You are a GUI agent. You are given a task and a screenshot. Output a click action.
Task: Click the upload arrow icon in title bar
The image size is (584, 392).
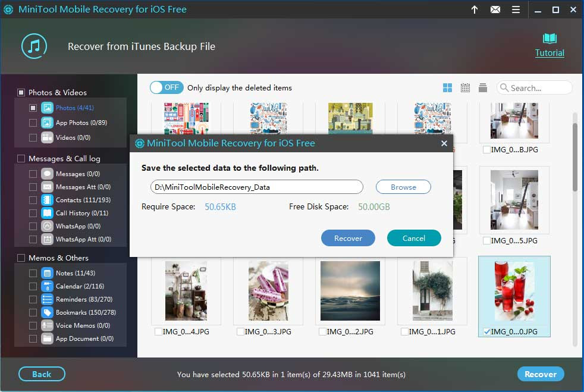coord(475,10)
